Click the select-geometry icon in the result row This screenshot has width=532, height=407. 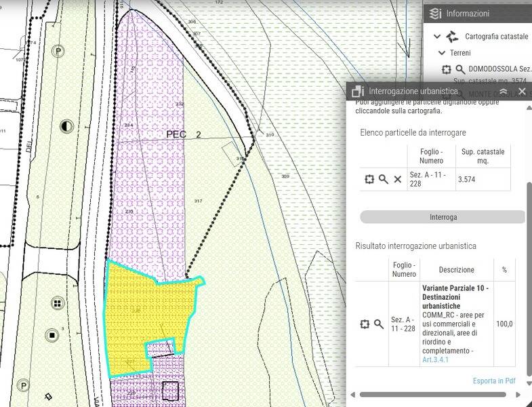(365, 324)
